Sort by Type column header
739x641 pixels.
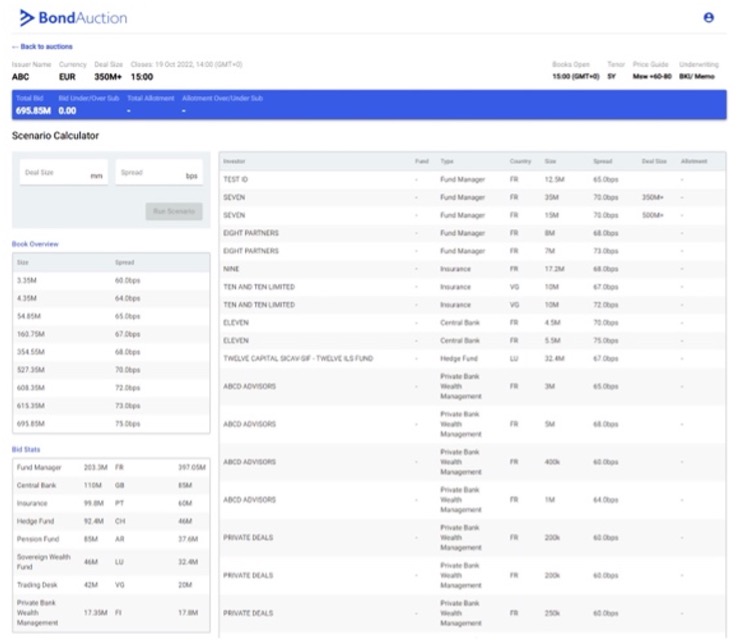coord(447,161)
